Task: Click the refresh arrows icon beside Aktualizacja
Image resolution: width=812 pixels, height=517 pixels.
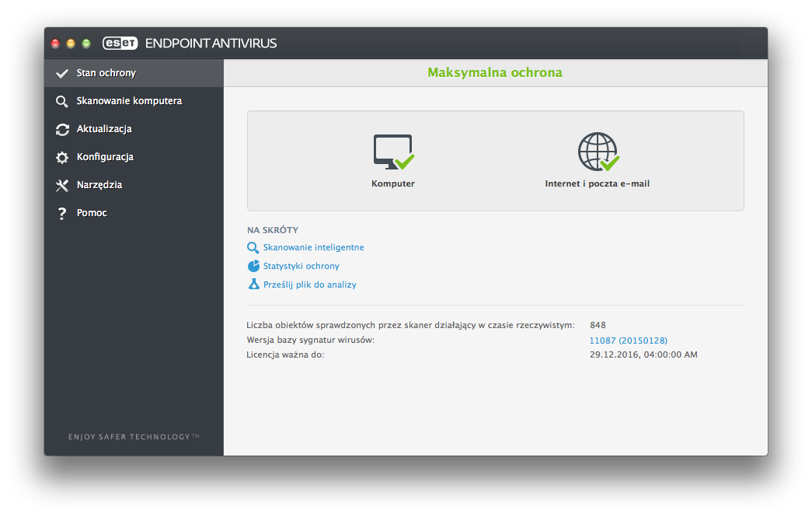Action: pos(62,130)
